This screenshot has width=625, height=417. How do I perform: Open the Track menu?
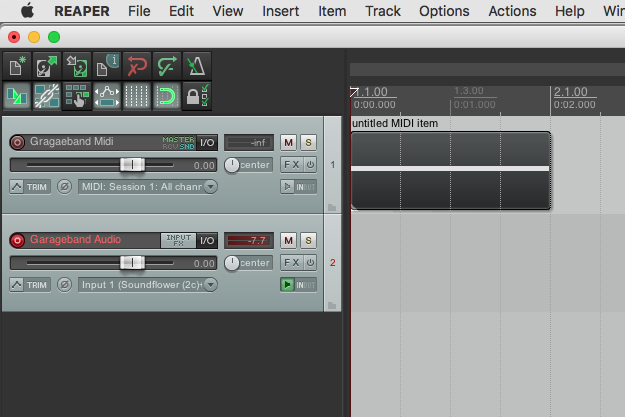383,11
